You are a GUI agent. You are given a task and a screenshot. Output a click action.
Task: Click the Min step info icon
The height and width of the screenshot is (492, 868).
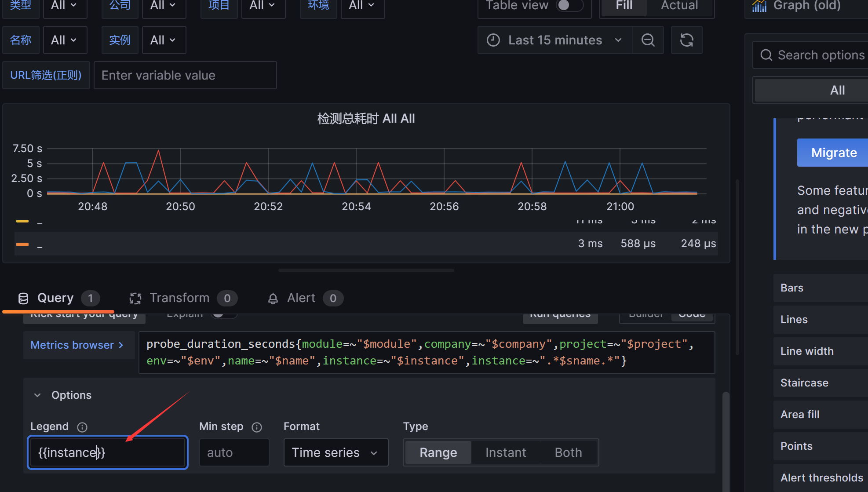click(257, 427)
